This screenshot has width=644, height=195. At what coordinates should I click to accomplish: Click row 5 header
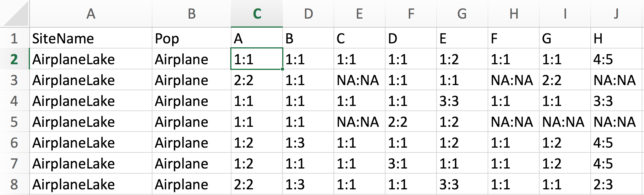pyautogui.click(x=14, y=122)
